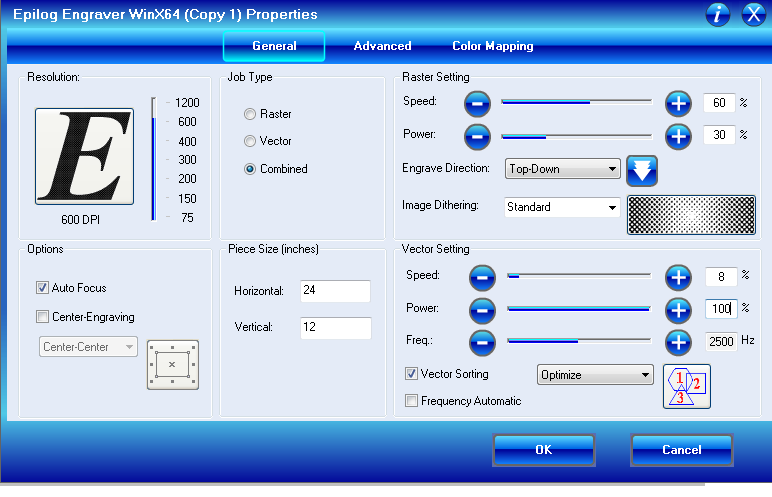
Task: Click the resolution DPI vertical slider
Action: (154, 159)
